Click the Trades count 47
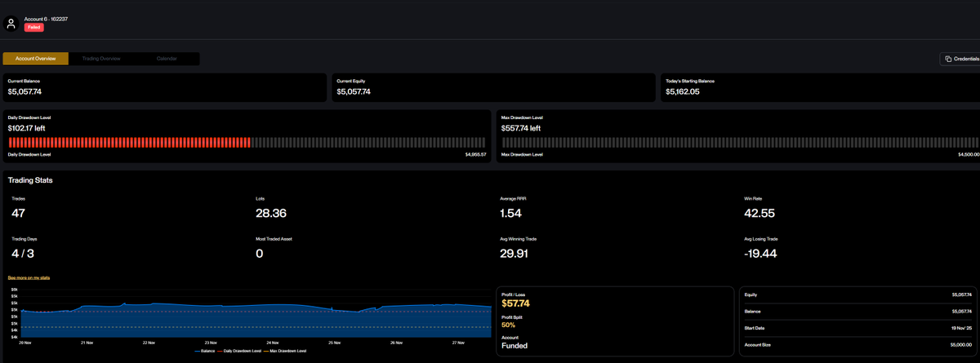 pos(20,214)
